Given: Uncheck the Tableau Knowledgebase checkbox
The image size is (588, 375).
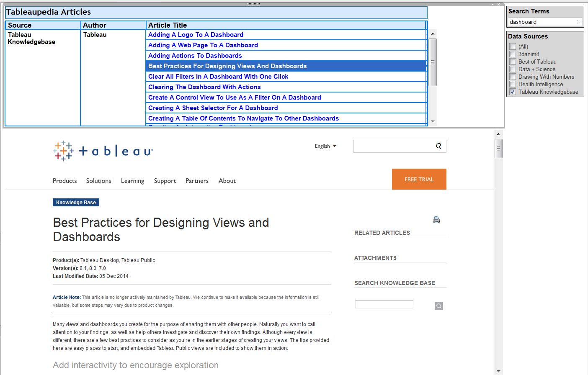Looking at the screenshot, I should tap(513, 92).
